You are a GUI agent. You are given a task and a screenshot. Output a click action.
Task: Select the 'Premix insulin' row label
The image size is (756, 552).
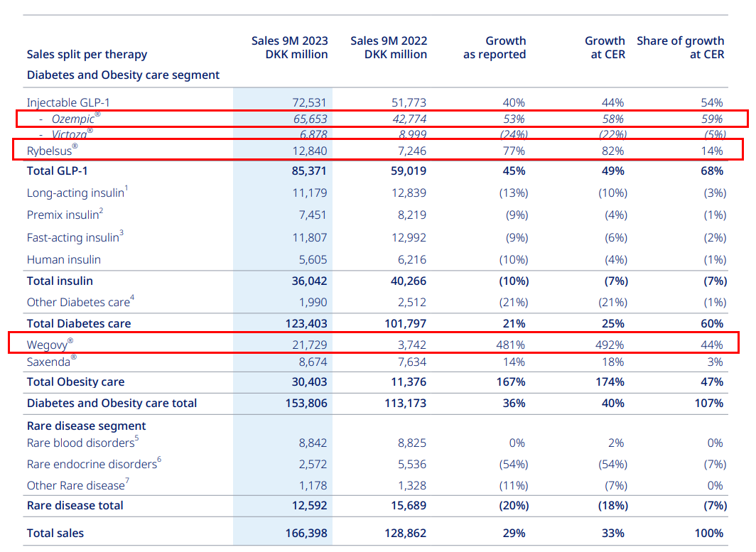(65, 215)
